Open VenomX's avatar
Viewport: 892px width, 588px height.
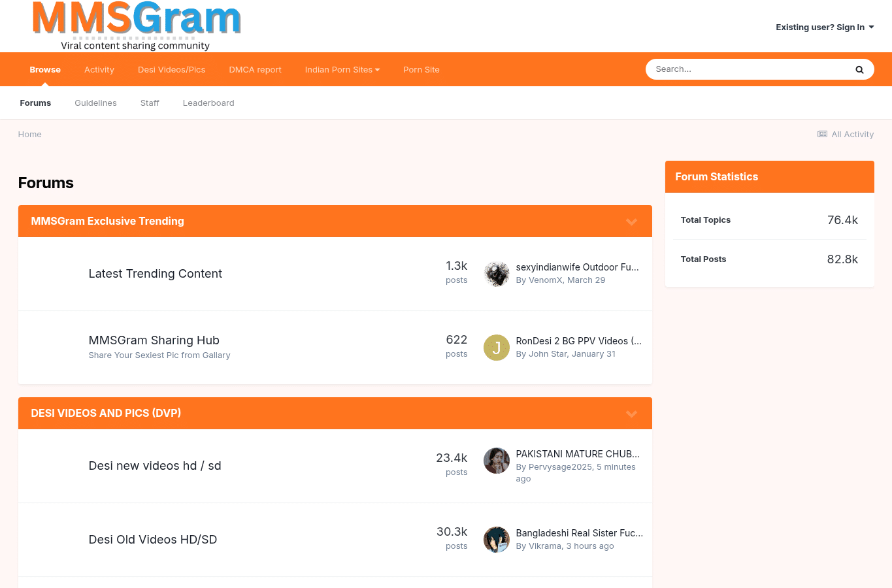click(x=497, y=274)
